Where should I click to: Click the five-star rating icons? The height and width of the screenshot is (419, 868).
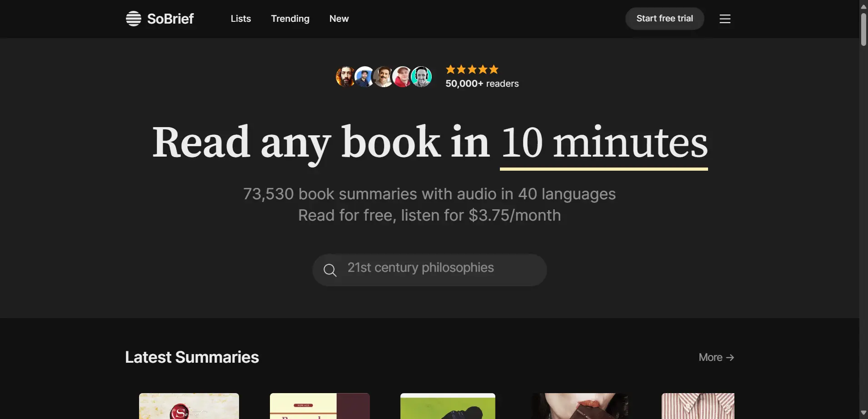[472, 69]
